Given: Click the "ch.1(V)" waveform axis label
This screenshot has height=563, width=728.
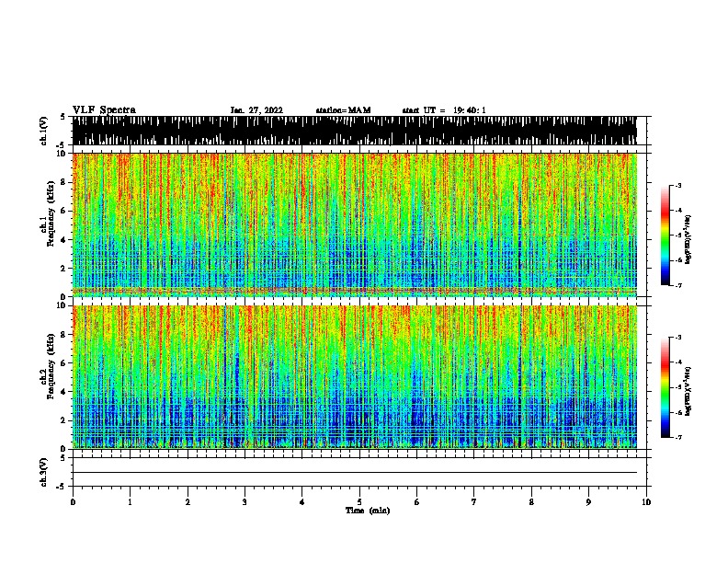Looking at the screenshot, I should coord(44,131).
